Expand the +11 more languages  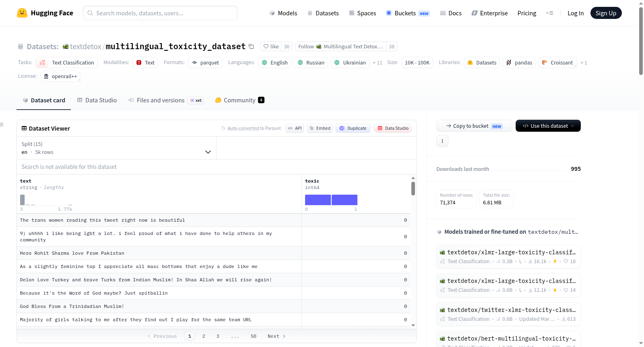[377, 62]
